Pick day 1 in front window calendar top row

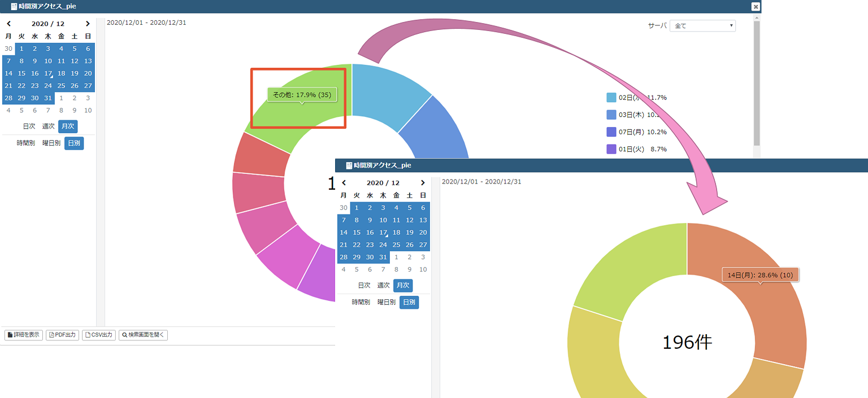click(x=357, y=208)
